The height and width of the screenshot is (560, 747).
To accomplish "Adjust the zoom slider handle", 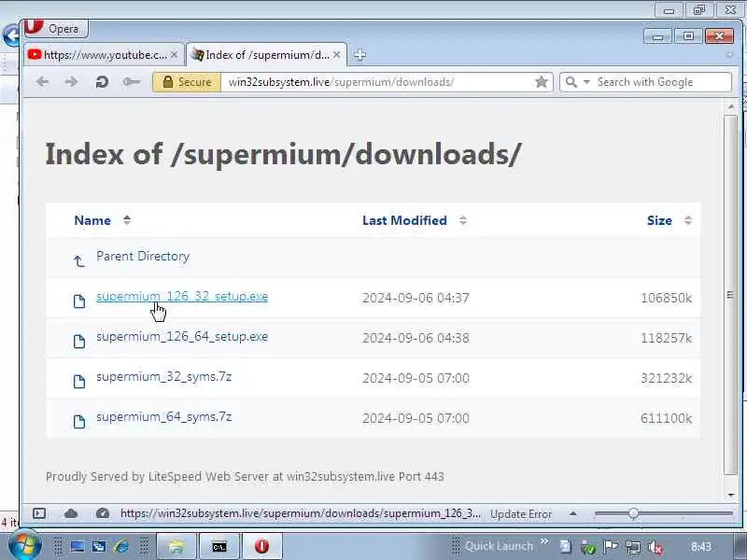I will pos(633,513).
